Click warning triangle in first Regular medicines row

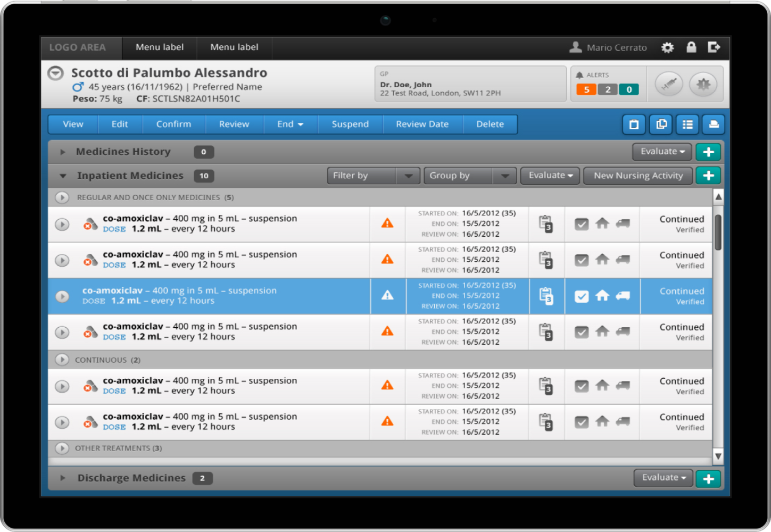pos(387,223)
